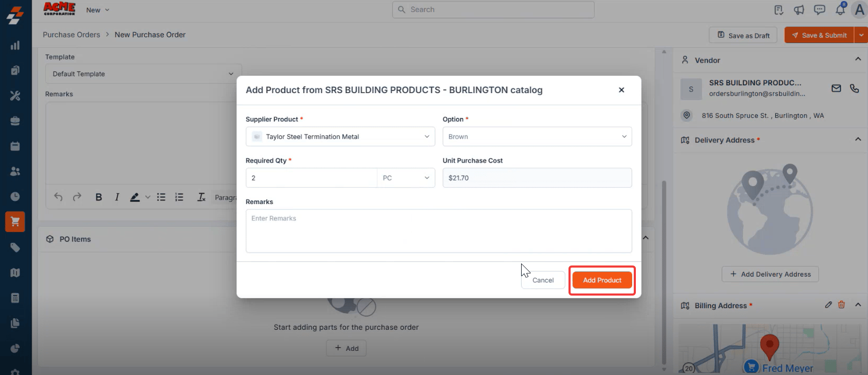Clear formatting in remarks editor

[201, 197]
